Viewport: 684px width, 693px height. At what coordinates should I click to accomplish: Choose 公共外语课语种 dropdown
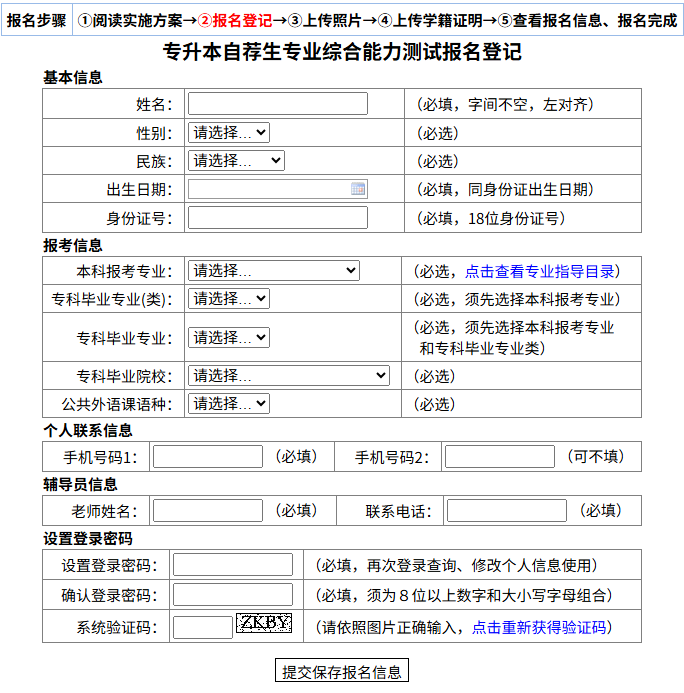(x=229, y=404)
